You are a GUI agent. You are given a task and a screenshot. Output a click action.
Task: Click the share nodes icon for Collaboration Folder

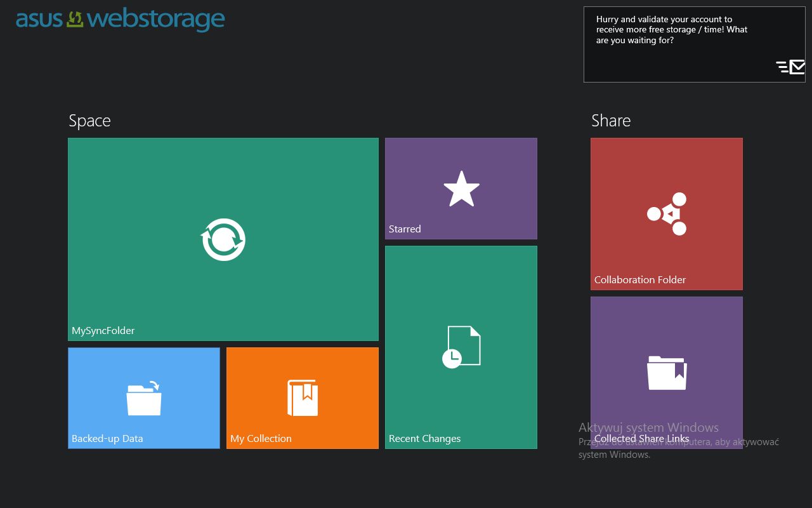point(667,214)
